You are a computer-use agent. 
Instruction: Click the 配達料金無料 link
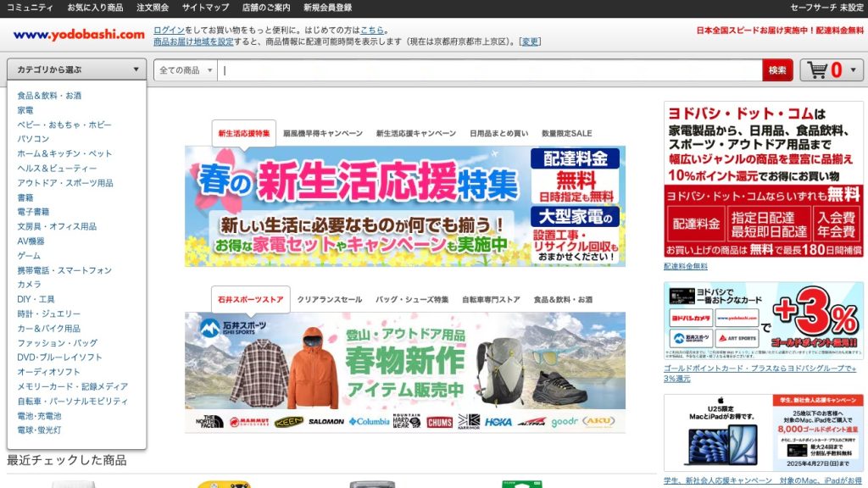point(685,266)
